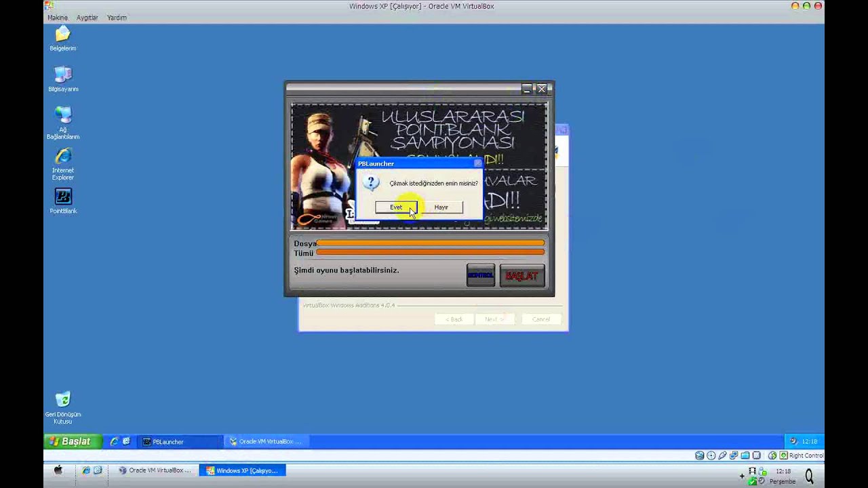Image resolution: width=868 pixels, height=488 pixels.
Task: Click the host taskbar icon right of Internet Explorer
Action: coord(98,470)
